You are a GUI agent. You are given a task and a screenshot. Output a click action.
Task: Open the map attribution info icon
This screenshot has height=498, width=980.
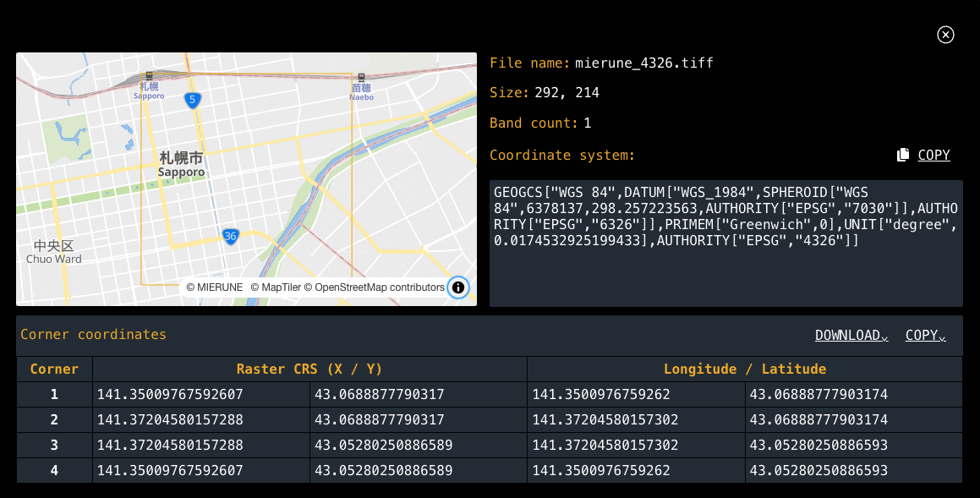pyautogui.click(x=457, y=287)
